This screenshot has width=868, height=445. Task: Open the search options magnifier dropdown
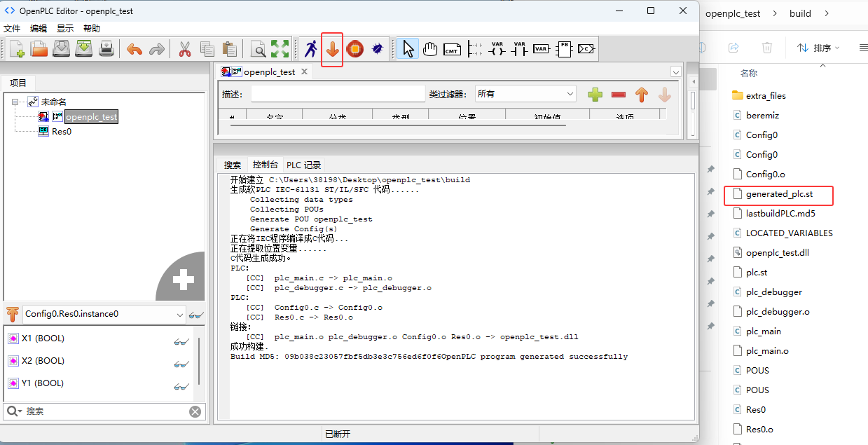click(x=14, y=411)
